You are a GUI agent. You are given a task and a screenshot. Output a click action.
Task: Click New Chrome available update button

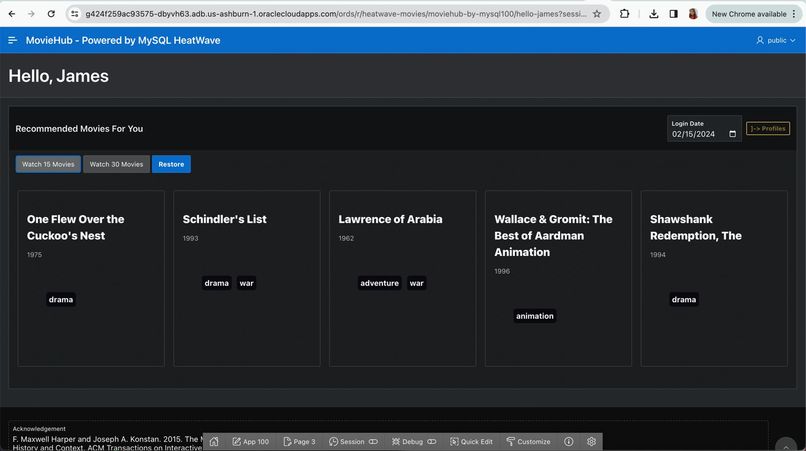coord(748,14)
